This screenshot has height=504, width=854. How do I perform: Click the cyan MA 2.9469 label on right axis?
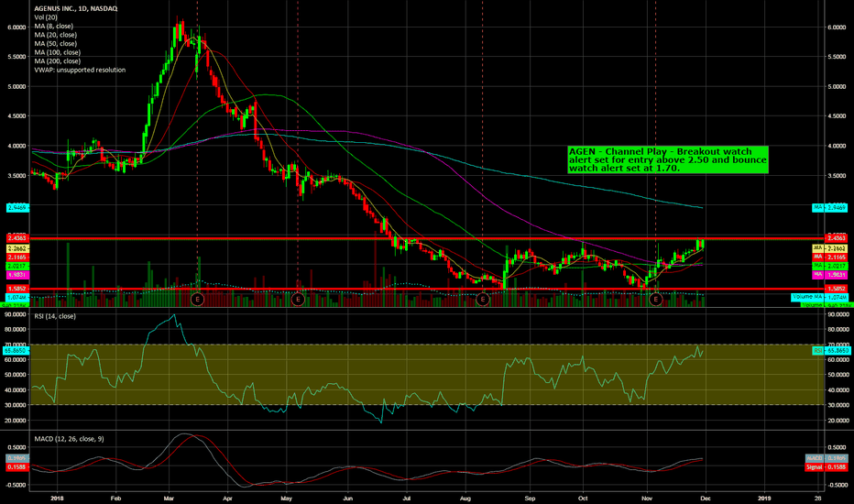point(829,208)
